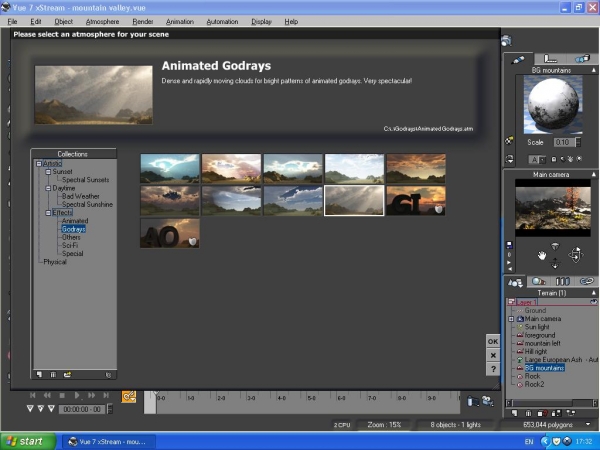600x450 pixels.
Task: Select Spectral Sunshine collection
Action: [87, 205]
